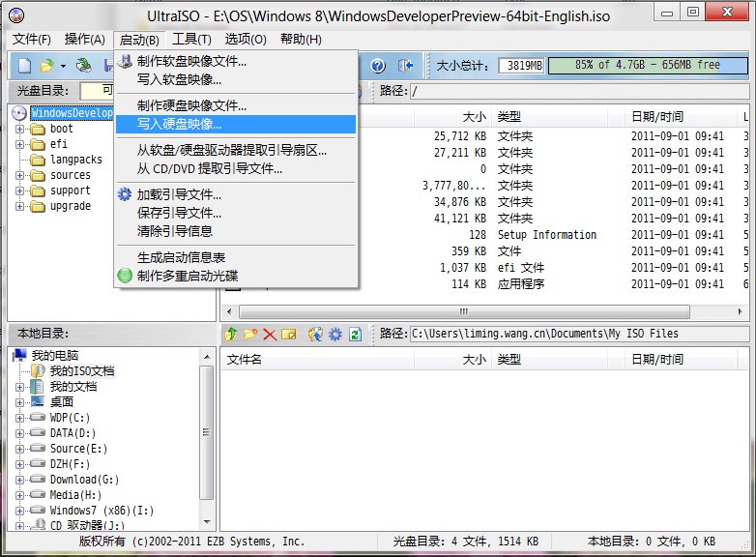Select 我的ISO文档 in local tree
756x557 pixels.
tap(82, 371)
